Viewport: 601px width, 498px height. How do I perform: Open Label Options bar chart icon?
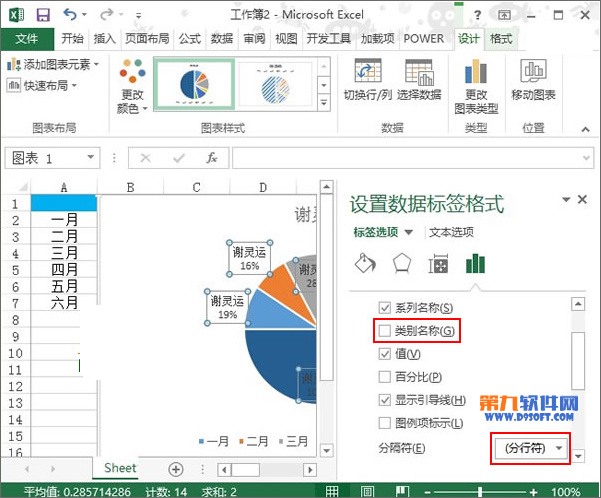[475, 264]
